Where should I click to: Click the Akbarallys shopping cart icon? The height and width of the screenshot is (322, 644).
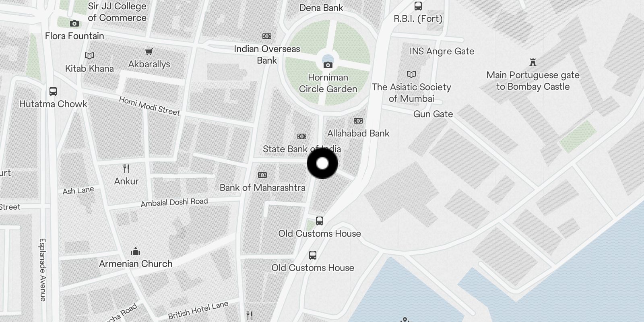(149, 52)
